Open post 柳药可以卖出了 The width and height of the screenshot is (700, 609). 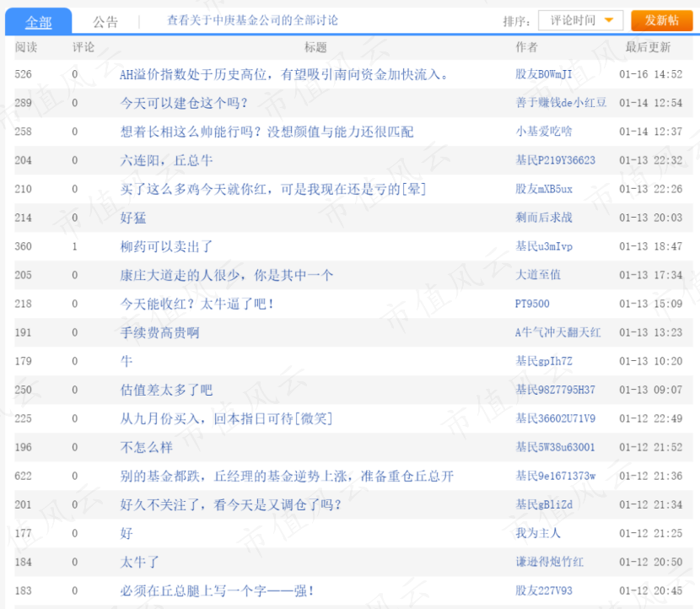[x=166, y=246]
